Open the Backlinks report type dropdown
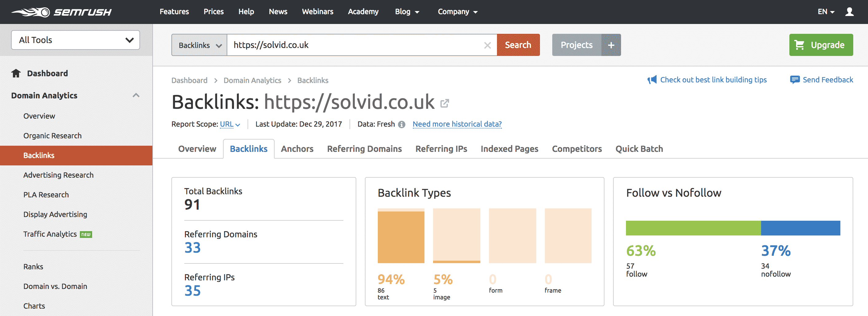Image resolution: width=868 pixels, height=316 pixels. [x=199, y=45]
